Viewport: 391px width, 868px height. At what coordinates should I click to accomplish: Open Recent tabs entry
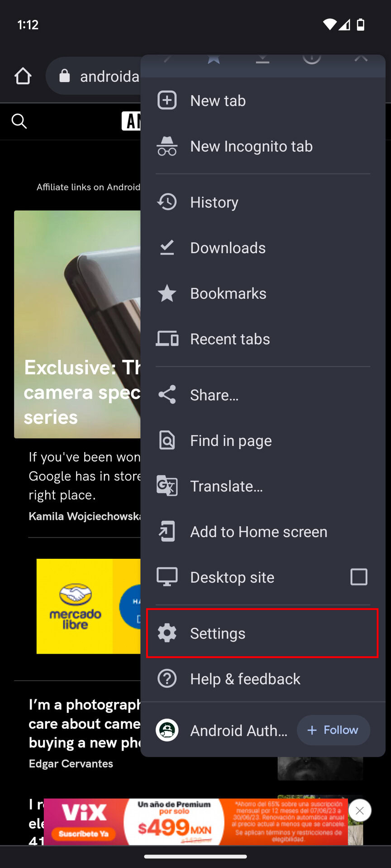coord(263,339)
